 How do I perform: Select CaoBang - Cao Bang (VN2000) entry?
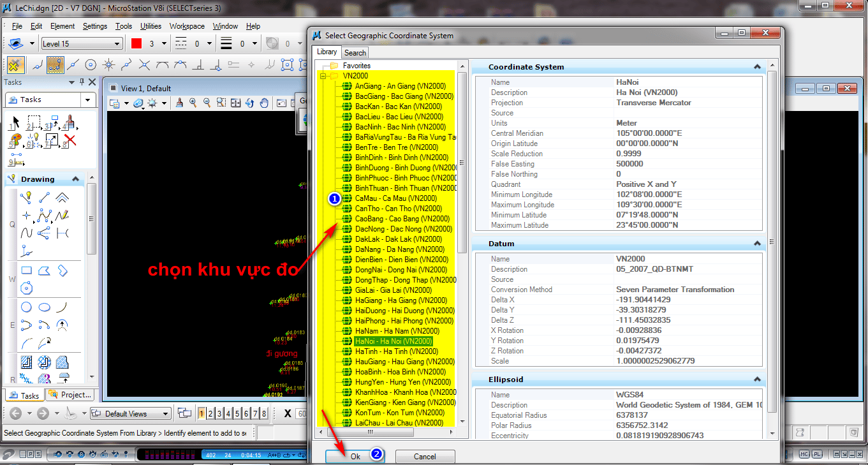click(402, 219)
